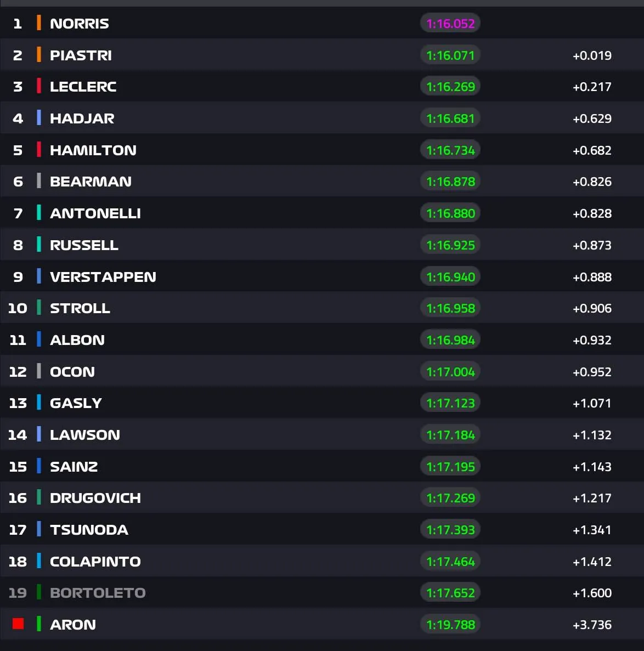Select Tsunoda's 1:17.393 lap time
Image resolution: width=644 pixels, height=651 pixels.
pyautogui.click(x=450, y=530)
